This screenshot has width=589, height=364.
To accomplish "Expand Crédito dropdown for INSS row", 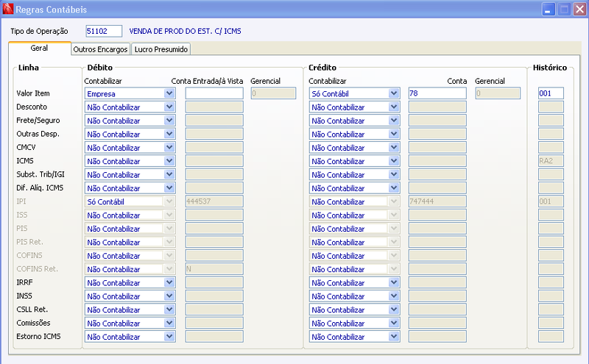I will pyautogui.click(x=394, y=296).
